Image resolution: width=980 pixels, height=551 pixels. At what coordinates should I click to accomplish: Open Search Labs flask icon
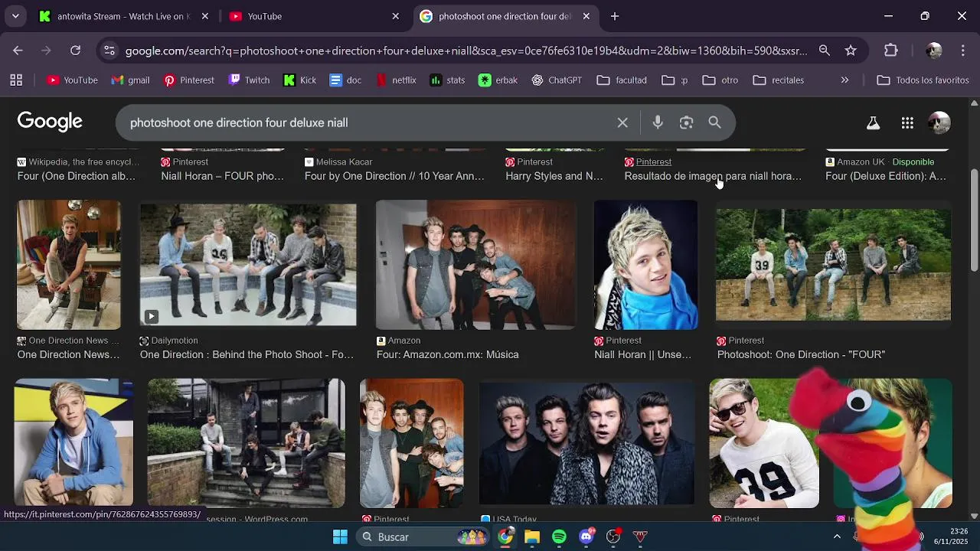(x=873, y=122)
